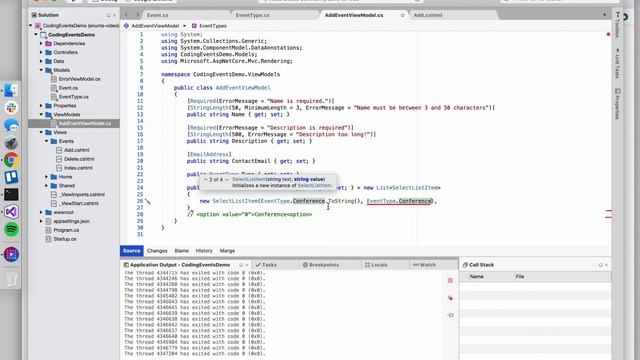Image resolution: width=640 pixels, height=360 pixels.
Task: Open _ViewImports.cshtml in the tree
Action: (82, 195)
